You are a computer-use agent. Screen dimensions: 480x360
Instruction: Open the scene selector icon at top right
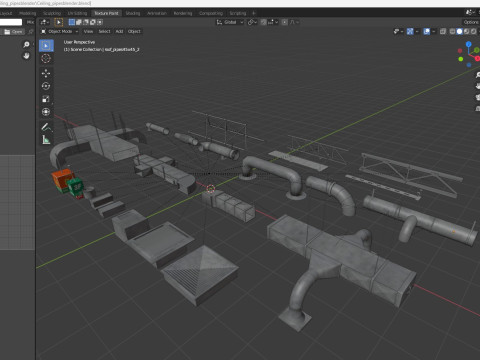click(470, 13)
